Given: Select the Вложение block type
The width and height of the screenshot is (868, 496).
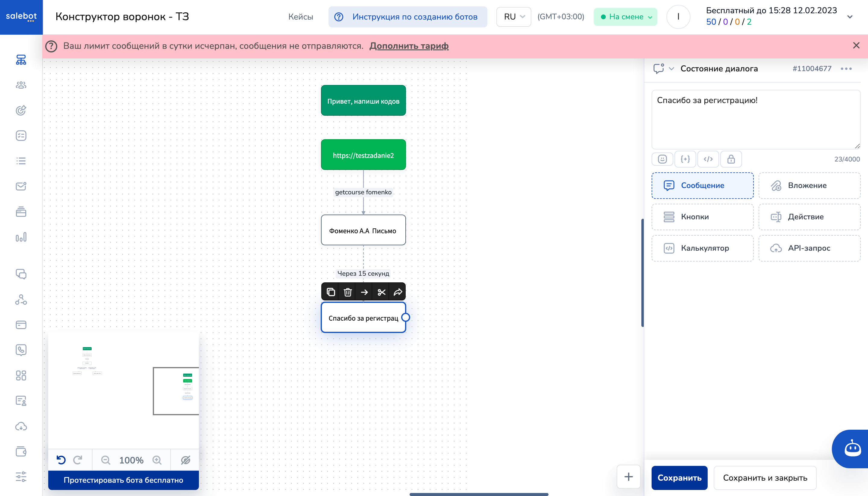Looking at the screenshot, I should (x=810, y=185).
